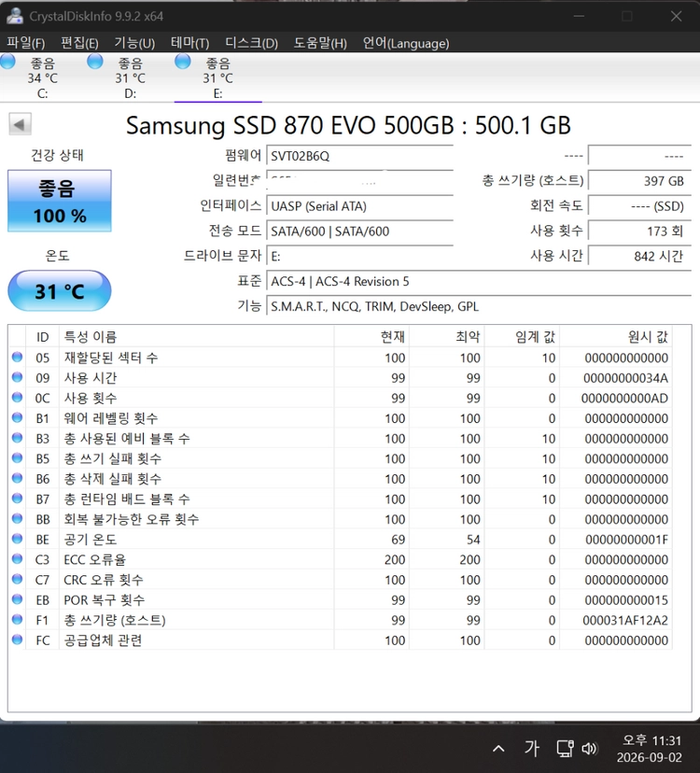Click the transfer mode field SATA/600
The image size is (700, 773).
tap(359, 232)
